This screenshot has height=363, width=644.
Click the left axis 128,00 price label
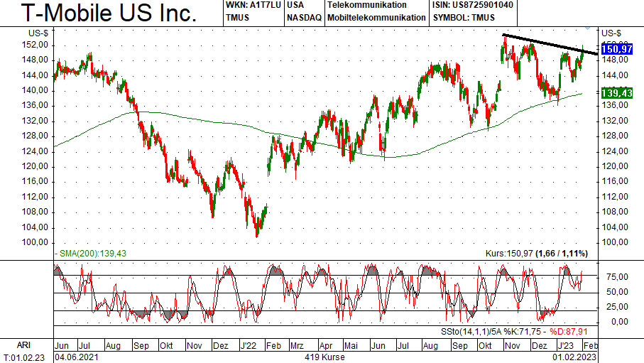coord(35,136)
